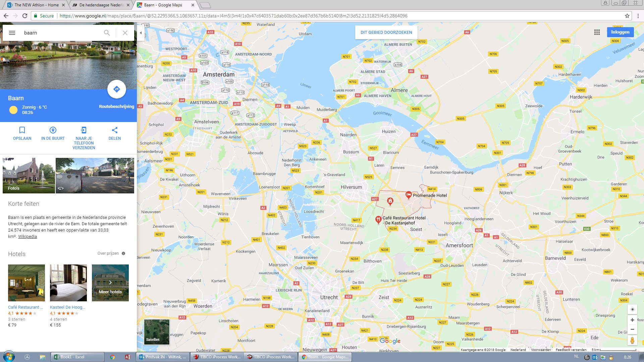The width and height of the screenshot is (644, 362).
Task: Open Book1 - Excel from taskbar
Action: point(77,357)
